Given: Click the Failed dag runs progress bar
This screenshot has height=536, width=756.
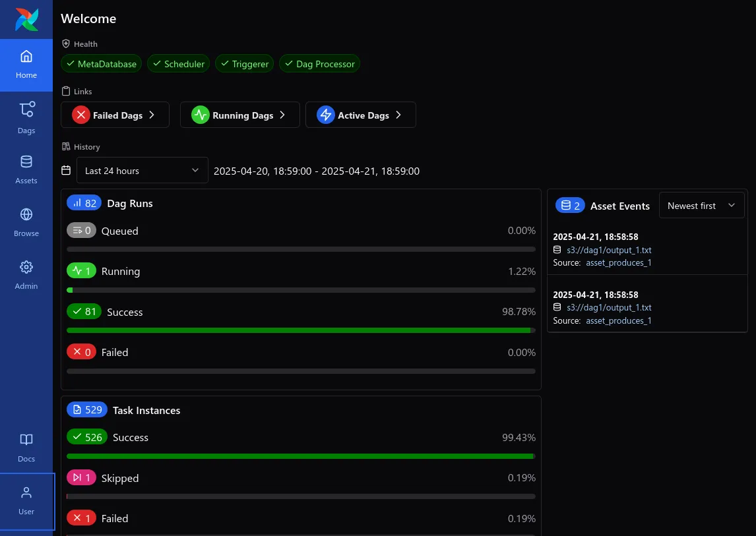Looking at the screenshot, I should [x=301, y=371].
